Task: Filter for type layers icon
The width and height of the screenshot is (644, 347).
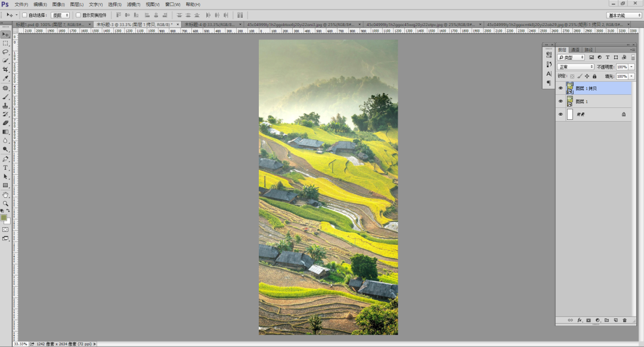Action: click(x=608, y=57)
